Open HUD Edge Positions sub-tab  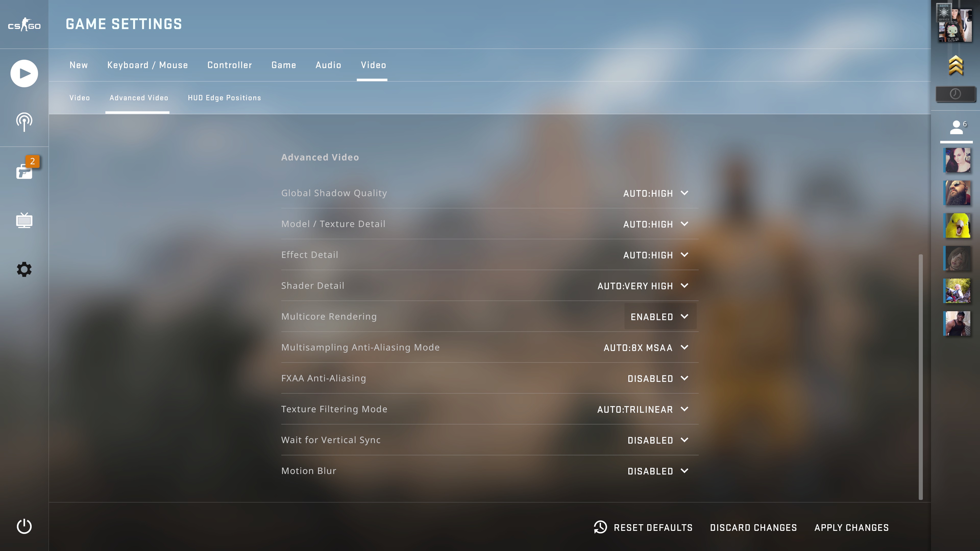tap(224, 98)
